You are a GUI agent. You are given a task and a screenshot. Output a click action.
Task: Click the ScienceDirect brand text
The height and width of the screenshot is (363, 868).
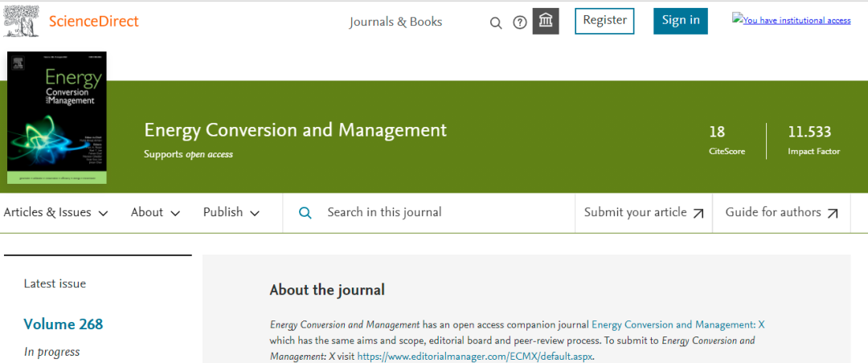pos(94,22)
